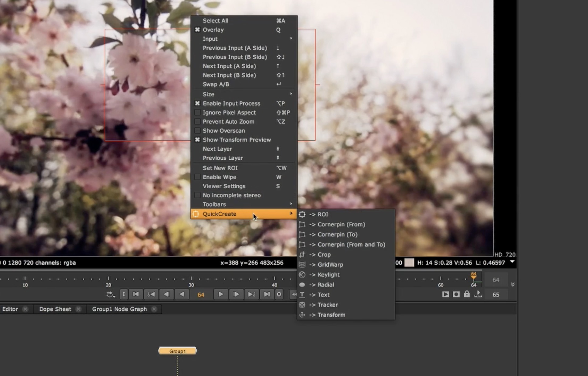Create a Cornerpin (From) node

341,224
